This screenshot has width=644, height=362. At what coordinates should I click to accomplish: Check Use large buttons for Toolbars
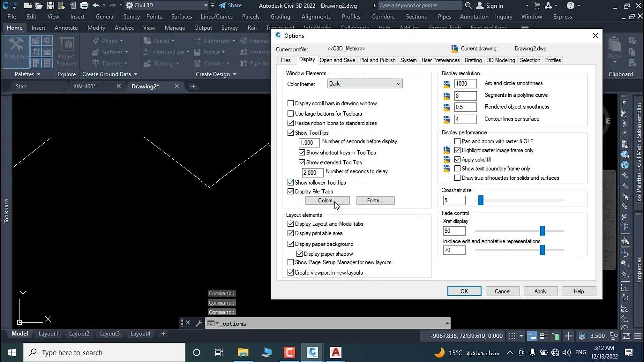[290, 114]
